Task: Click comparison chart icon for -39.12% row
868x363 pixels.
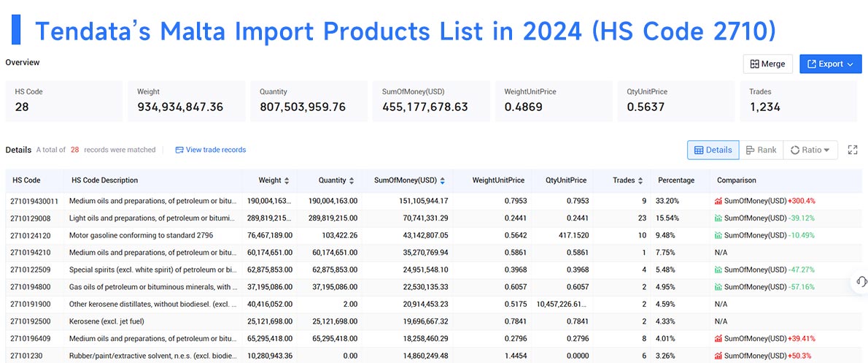Action: tap(718, 218)
